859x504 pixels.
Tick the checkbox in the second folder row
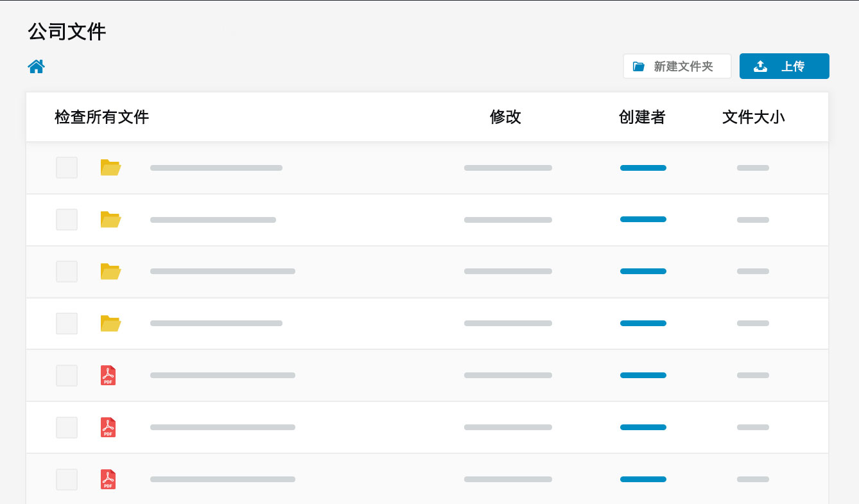67,220
